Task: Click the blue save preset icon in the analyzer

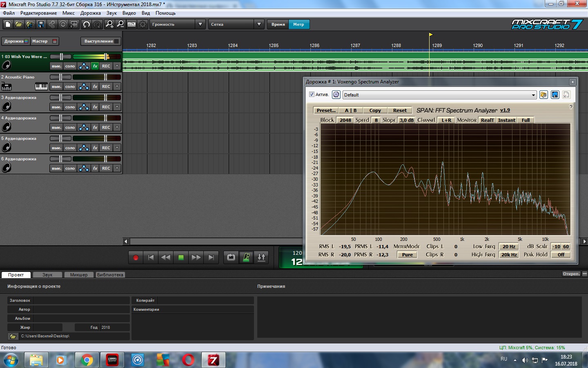Action: point(555,94)
